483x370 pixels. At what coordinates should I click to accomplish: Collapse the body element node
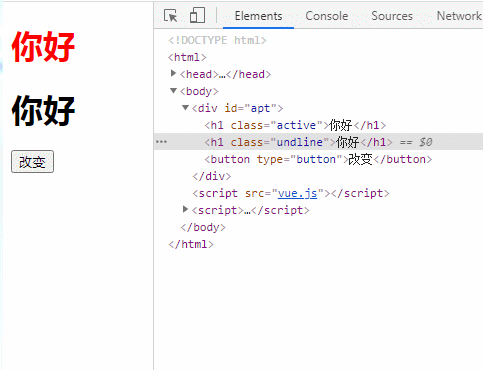pyautogui.click(x=173, y=90)
